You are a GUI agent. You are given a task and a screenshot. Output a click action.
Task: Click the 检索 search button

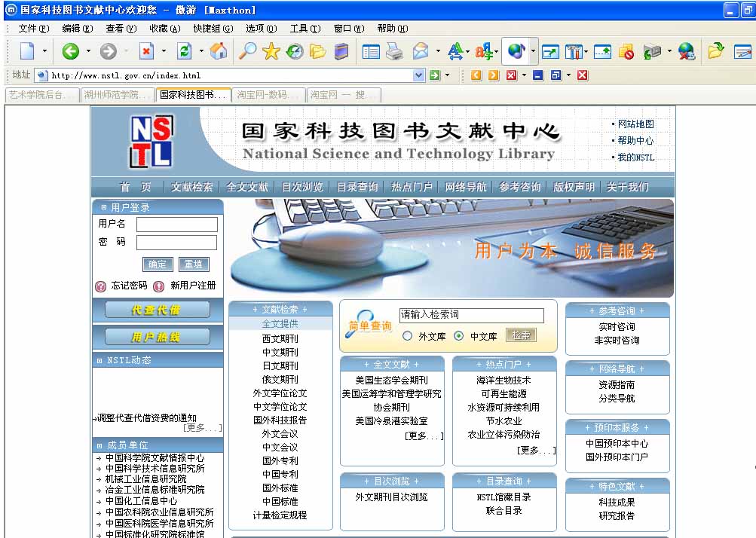click(x=521, y=335)
